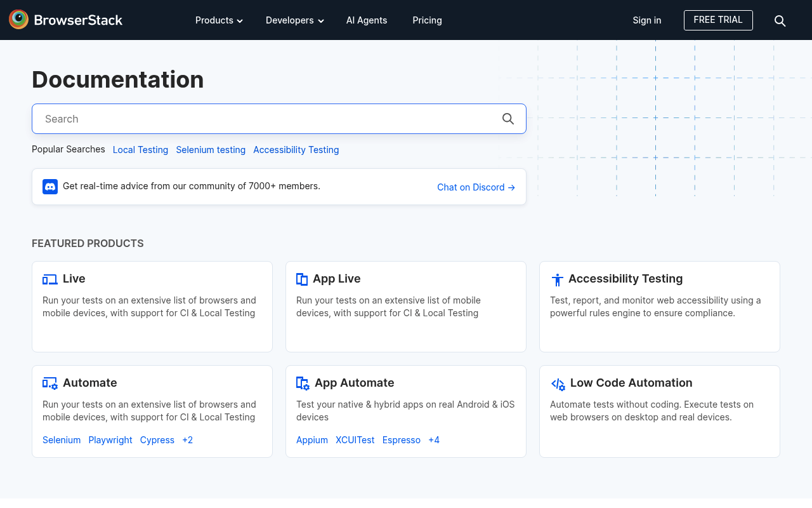Follow the Espresso link under App Automate
Viewport: 812px width, 508px height.
point(402,440)
